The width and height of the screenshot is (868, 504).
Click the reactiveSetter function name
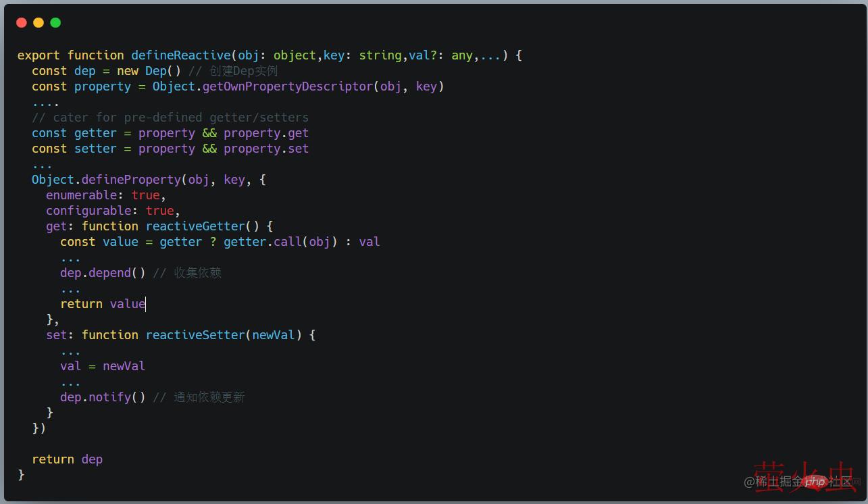pos(195,335)
